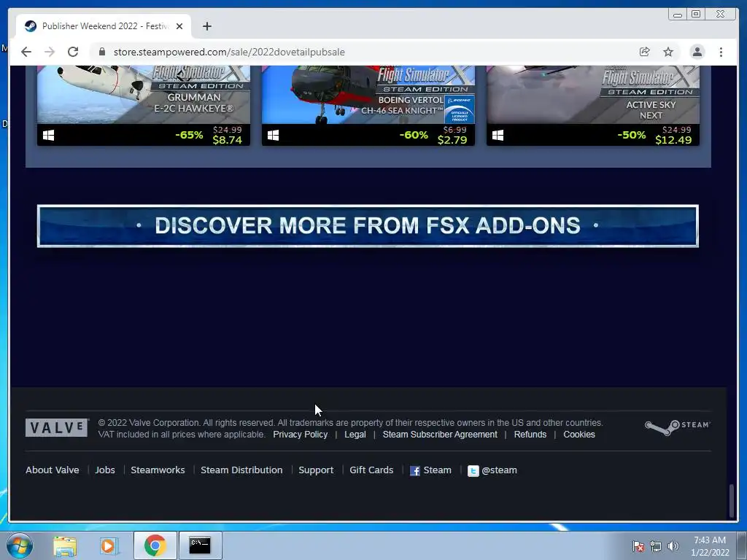Click the -65% discount badge
This screenshot has height=560, width=747.
189,135
